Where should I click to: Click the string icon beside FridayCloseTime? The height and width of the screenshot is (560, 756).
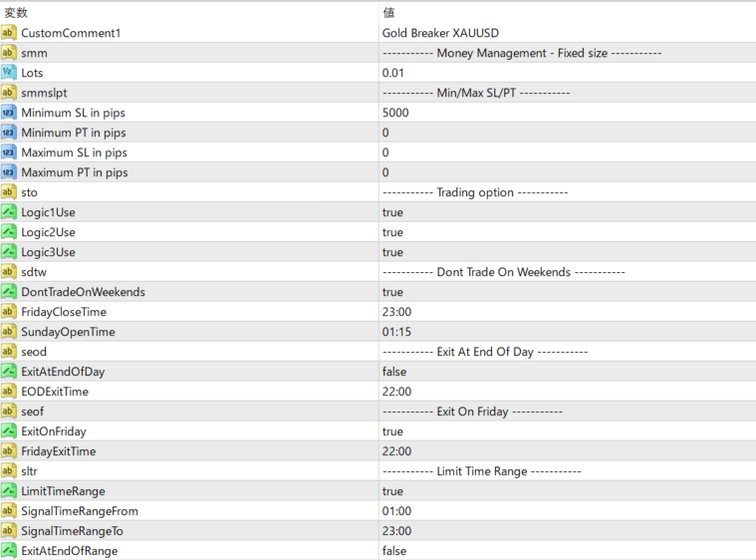(9, 312)
